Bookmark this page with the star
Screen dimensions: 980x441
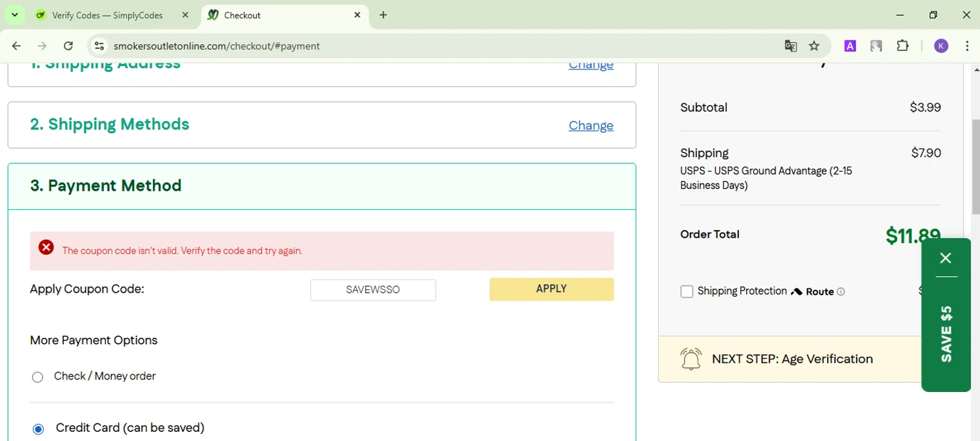[814, 46]
